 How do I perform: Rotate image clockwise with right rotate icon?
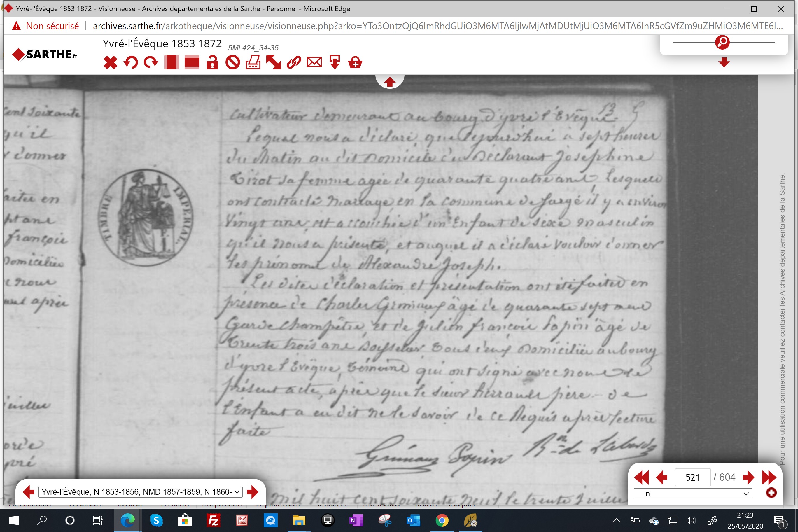pos(150,62)
